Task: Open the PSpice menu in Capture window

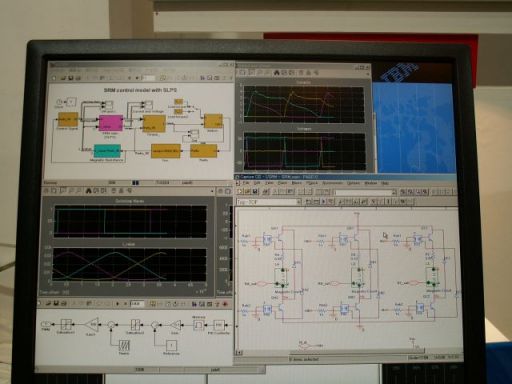Action: pyautogui.click(x=312, y=183)
